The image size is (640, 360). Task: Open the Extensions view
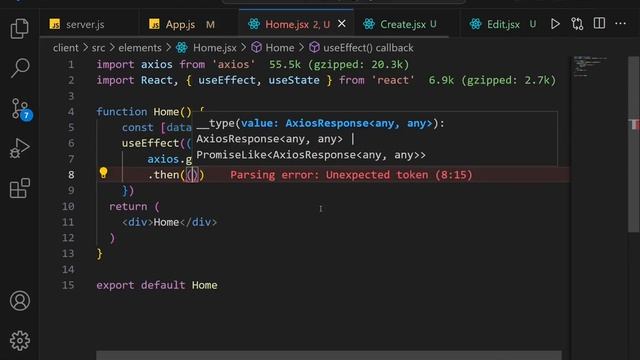point(19,188)
